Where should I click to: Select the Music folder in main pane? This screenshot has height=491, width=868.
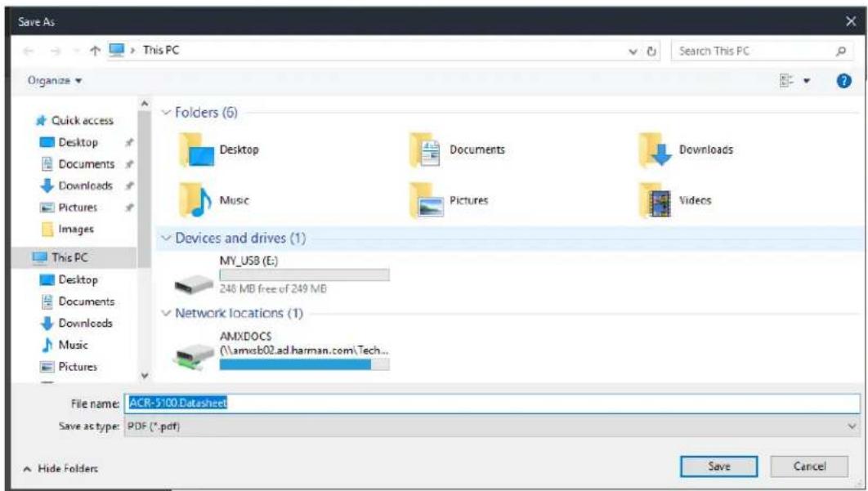213,200
